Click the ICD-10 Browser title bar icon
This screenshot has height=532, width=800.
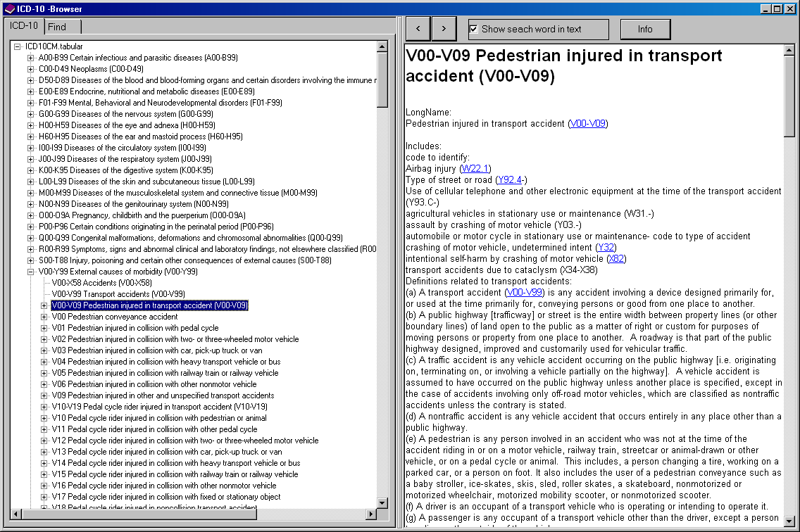click(9, 8)
